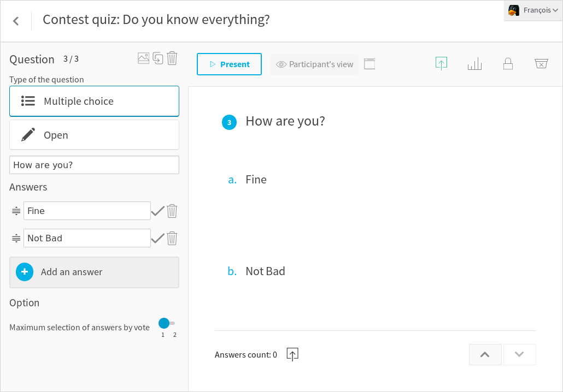
Task: Go to the next question with down chevron
Action: pos(520,354)
